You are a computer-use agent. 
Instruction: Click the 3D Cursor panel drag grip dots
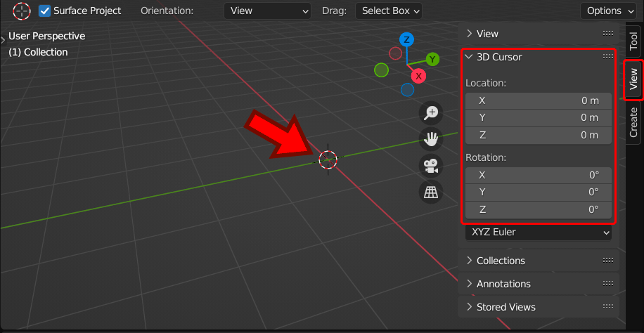click(608, 57)
